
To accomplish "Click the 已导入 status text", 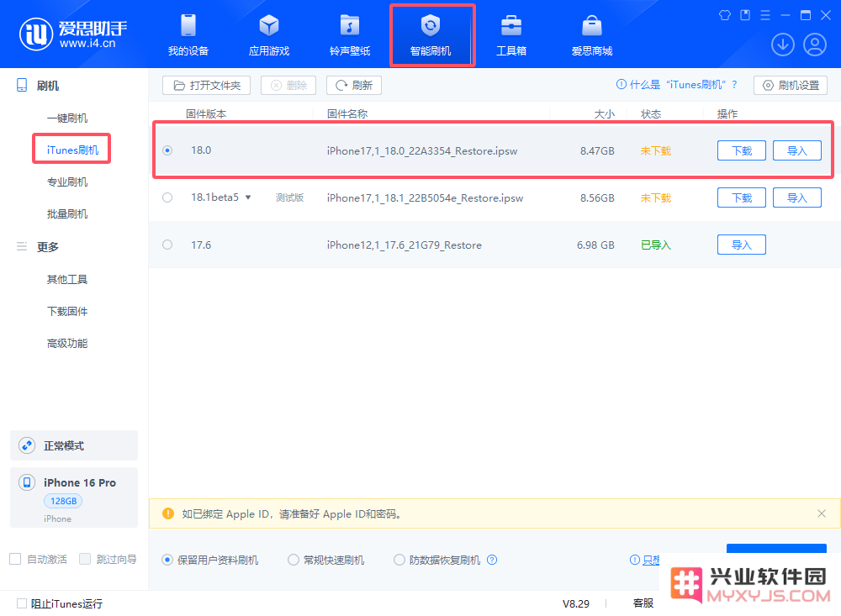I will click(x=655, y=245).
